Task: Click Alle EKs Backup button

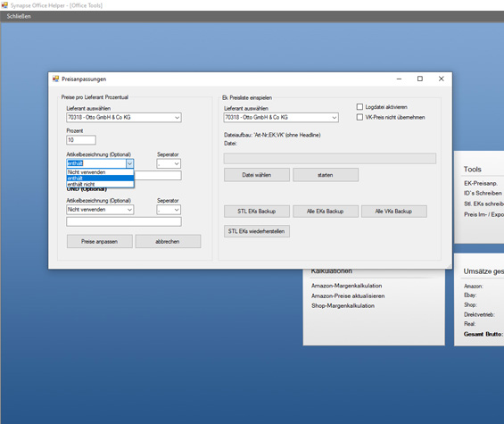Action: [x=326, y=212]
